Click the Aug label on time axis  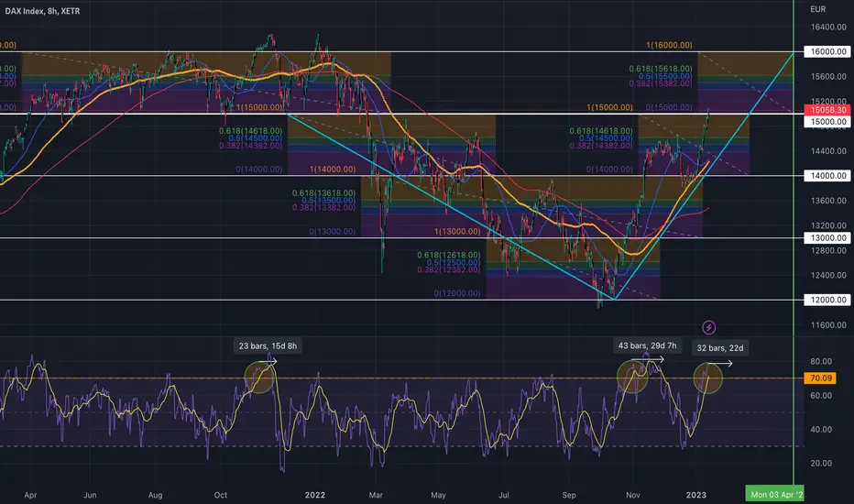point(155,495)
